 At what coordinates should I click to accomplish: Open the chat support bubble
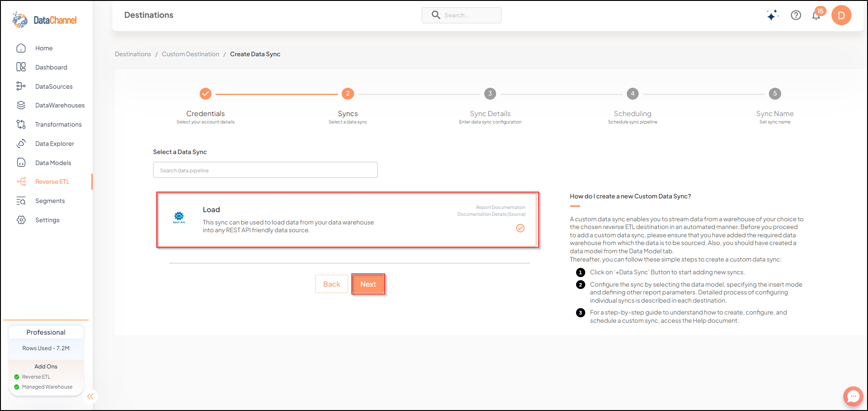853,396
